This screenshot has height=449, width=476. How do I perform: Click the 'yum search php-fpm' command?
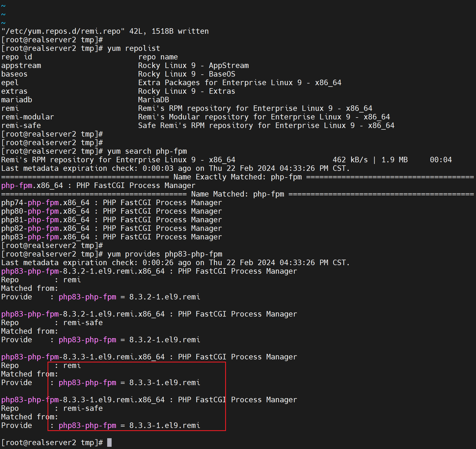(x=147, y=151)
